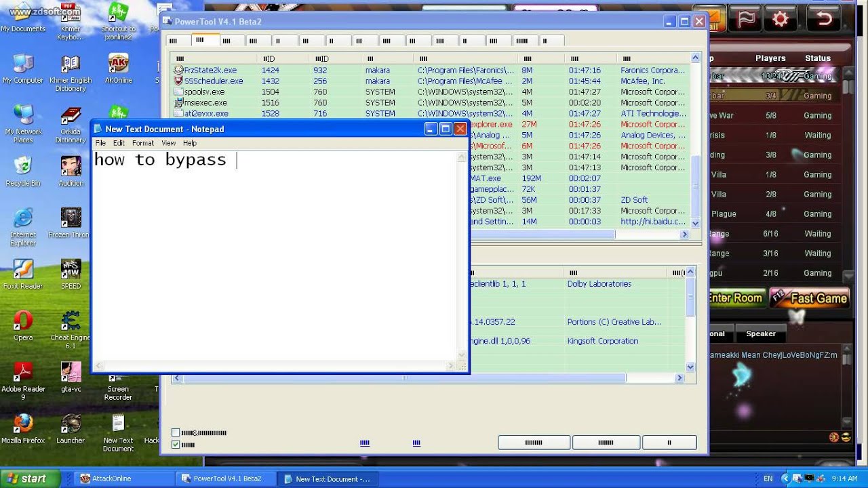Viewport: 868px width, 488px height.
Task: Click the 192M memory value
Action: pyautogui.click(x=531, y=178)
